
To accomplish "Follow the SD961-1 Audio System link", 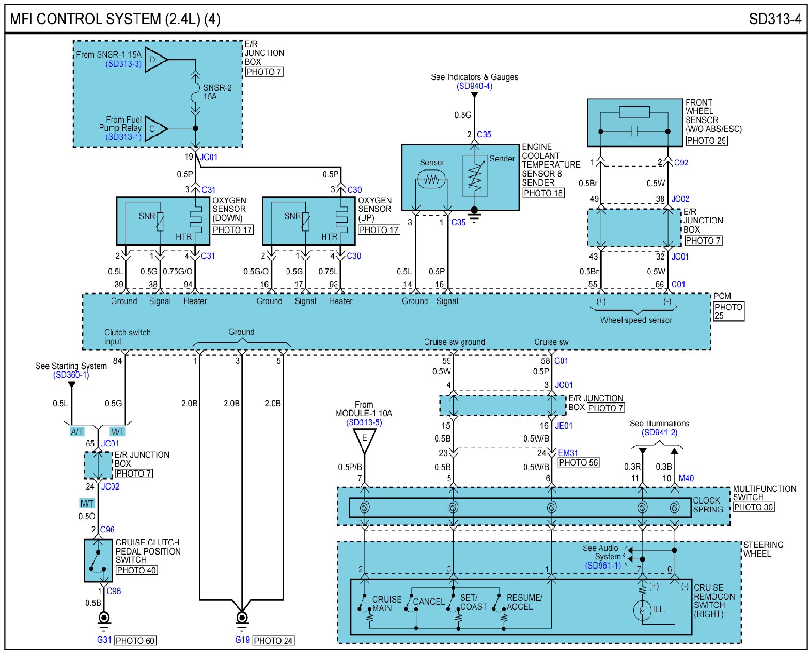I will point(602,566).
